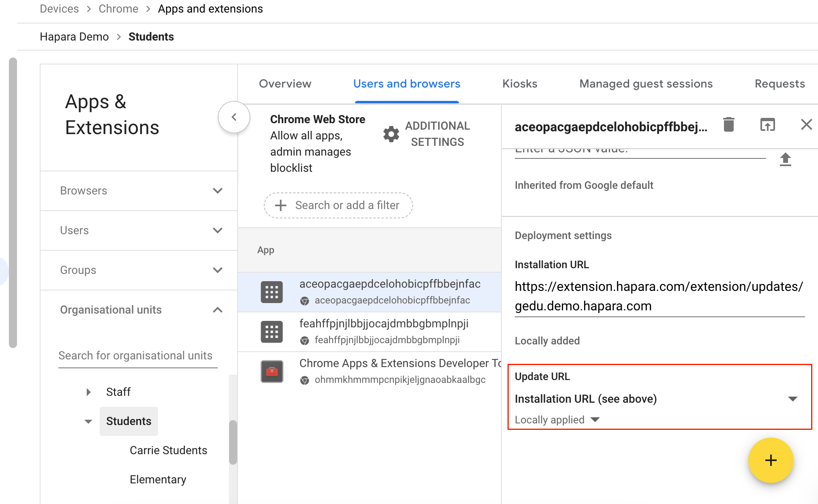
Task: Click Search or add a filter field
Action: (338, 205)
